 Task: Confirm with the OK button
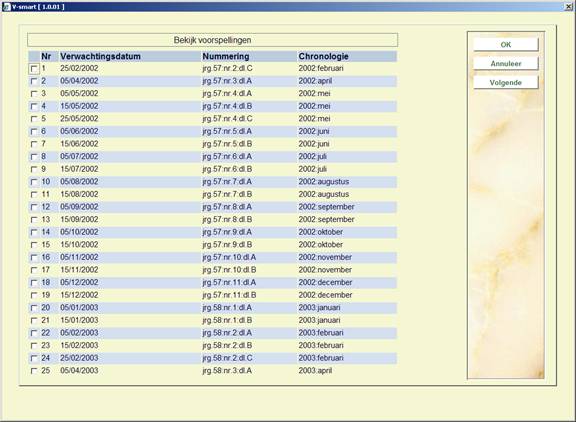click(x=506, y=44)
